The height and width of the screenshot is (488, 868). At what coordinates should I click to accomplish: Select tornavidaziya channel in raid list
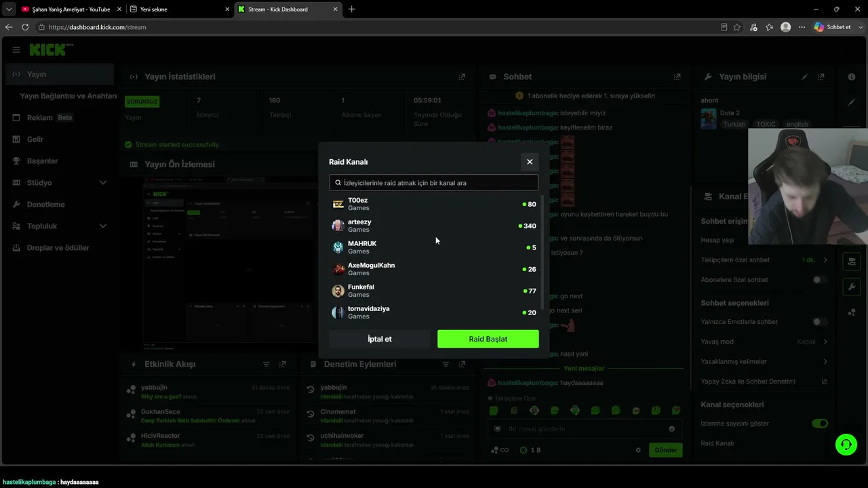click(x=434, y=312)
